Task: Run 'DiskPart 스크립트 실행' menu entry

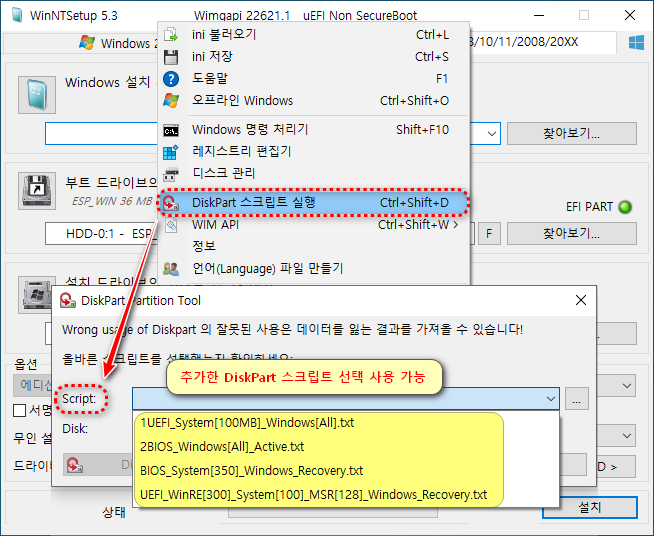Action: [314, 203]
